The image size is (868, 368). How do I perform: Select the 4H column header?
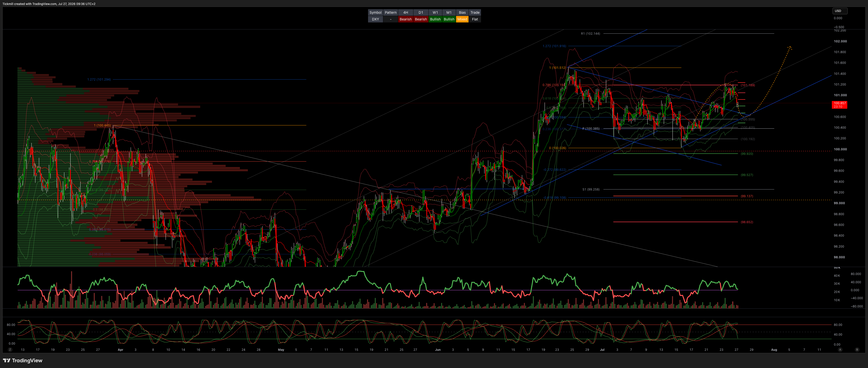(x=406, y=12)
